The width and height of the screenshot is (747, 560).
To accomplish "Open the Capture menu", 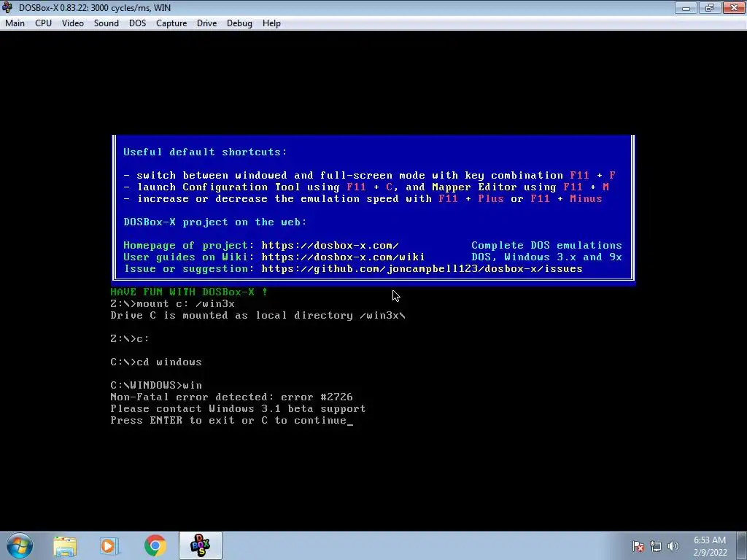I will pos(171,23).
